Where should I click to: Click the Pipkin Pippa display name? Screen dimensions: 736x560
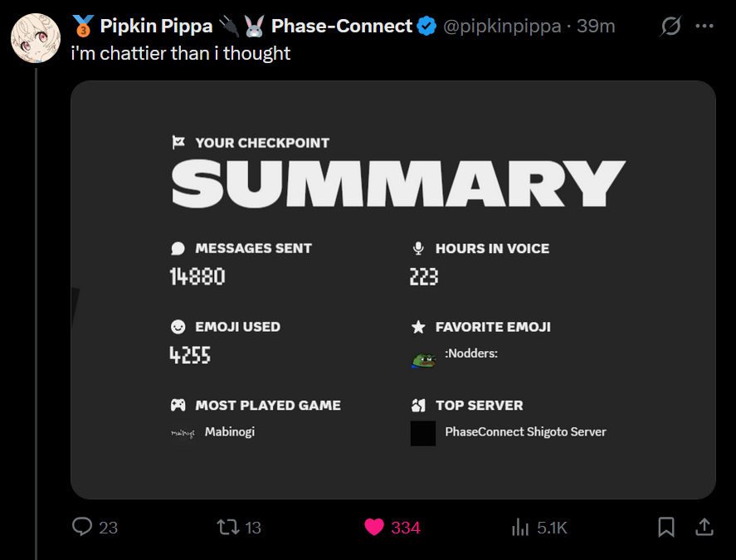pyautogui.click(x=156, y=27)
